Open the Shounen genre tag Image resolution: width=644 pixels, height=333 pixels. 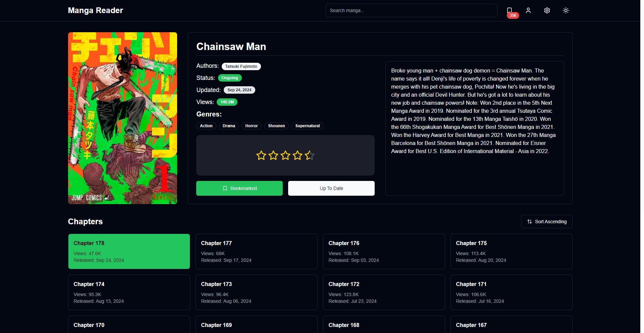276,126
